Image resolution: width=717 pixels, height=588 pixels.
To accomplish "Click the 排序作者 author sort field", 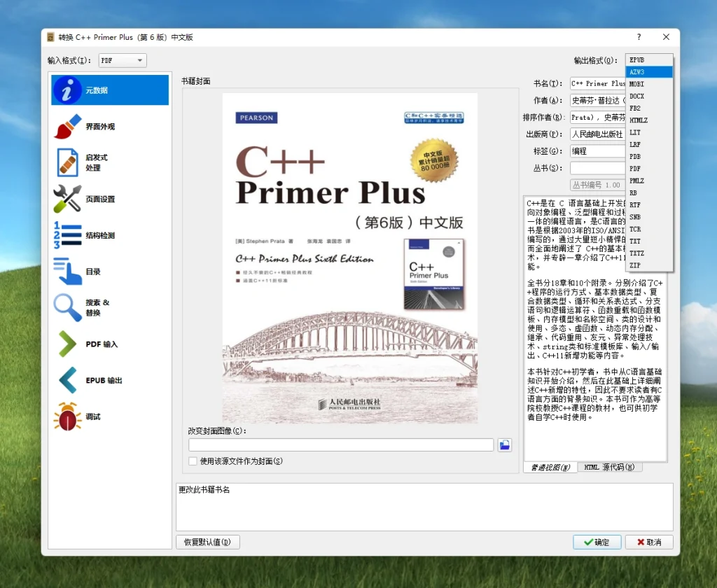I will 598,118.
